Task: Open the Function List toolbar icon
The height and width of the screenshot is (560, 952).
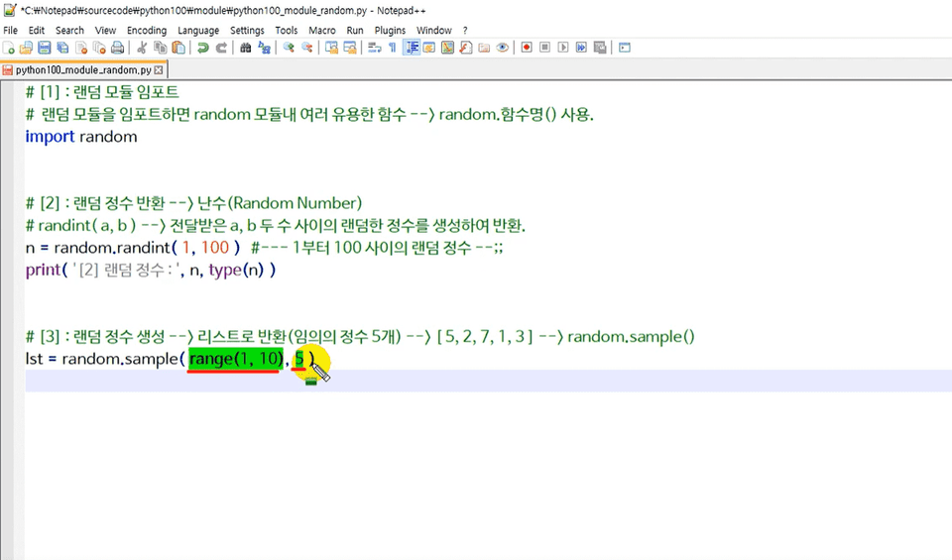Action: click(466, 48)
